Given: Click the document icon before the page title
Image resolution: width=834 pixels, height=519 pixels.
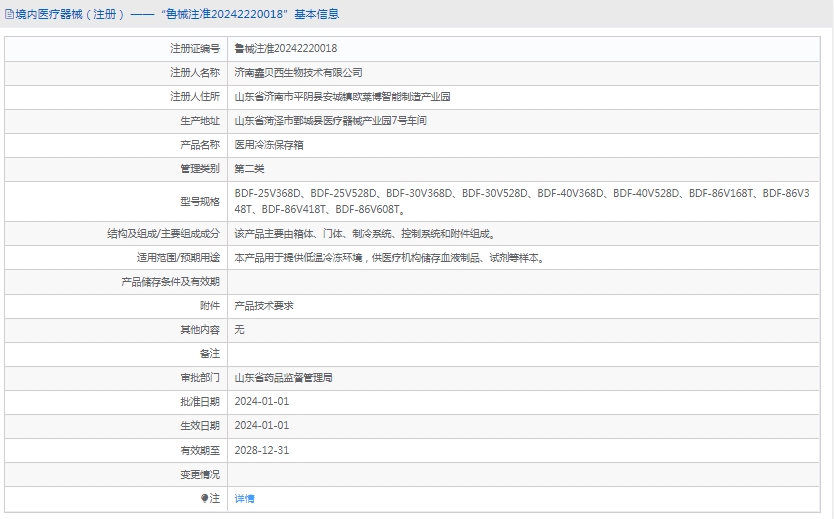Looking at the screenshot, I should point(9,14).
